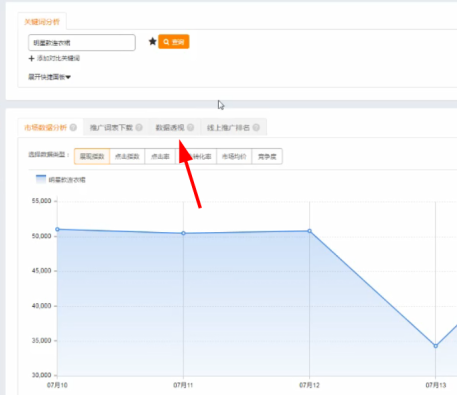Screen dimensions: 457x396
Task: Open the 推广词表下载 tab
Action: click(x=116, y=127)
